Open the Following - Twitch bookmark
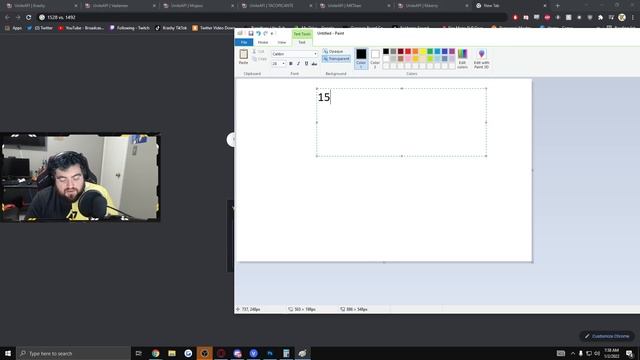The height and width of the screenshot is (360, 640). pos(130,28)
